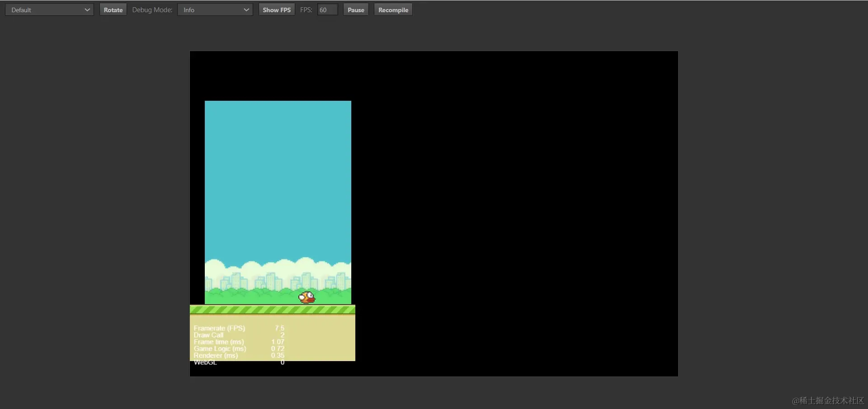
Task: Click the FPS: label beside input
Action: pos(306,10)
